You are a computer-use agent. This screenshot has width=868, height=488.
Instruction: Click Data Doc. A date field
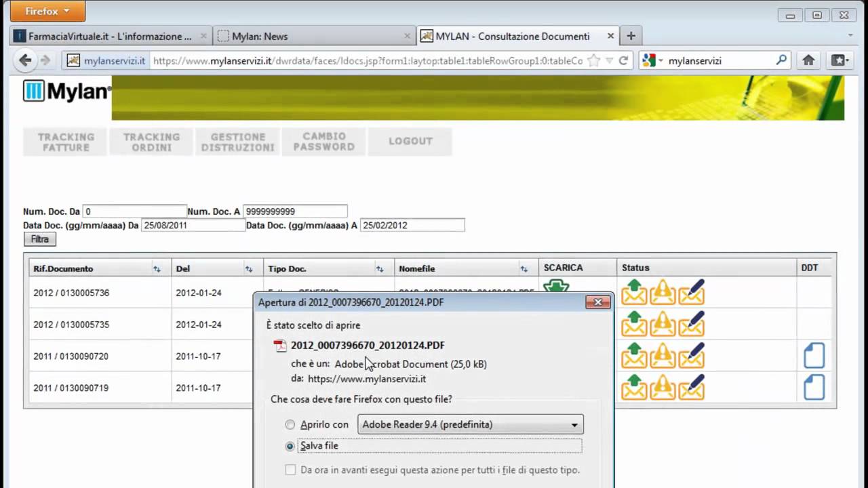coord(412,225)
